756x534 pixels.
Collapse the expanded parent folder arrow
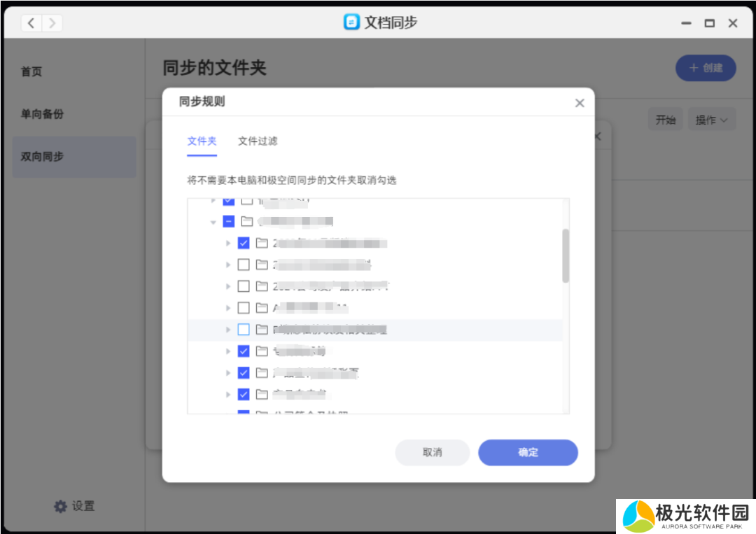pos(213,223)
